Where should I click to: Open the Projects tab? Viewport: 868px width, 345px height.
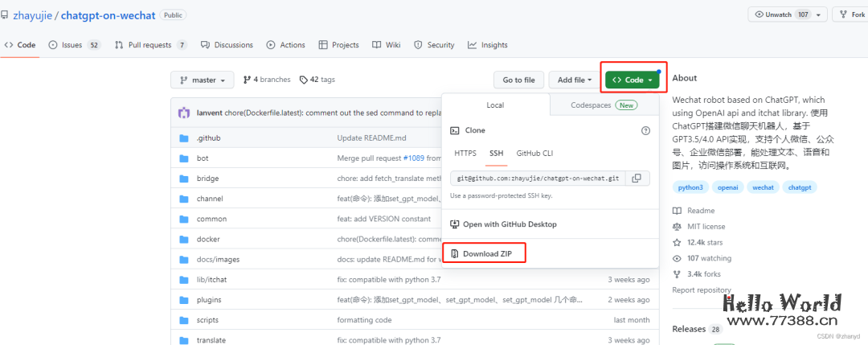coord(339,45)
